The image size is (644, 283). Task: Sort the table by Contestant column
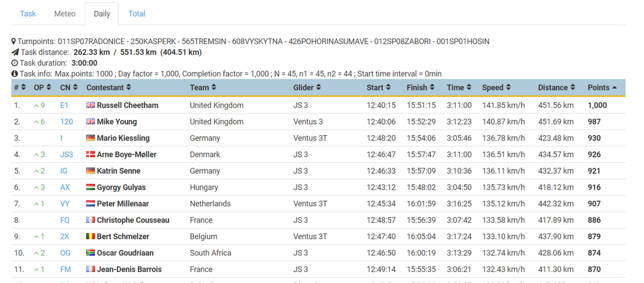(108, 87)
